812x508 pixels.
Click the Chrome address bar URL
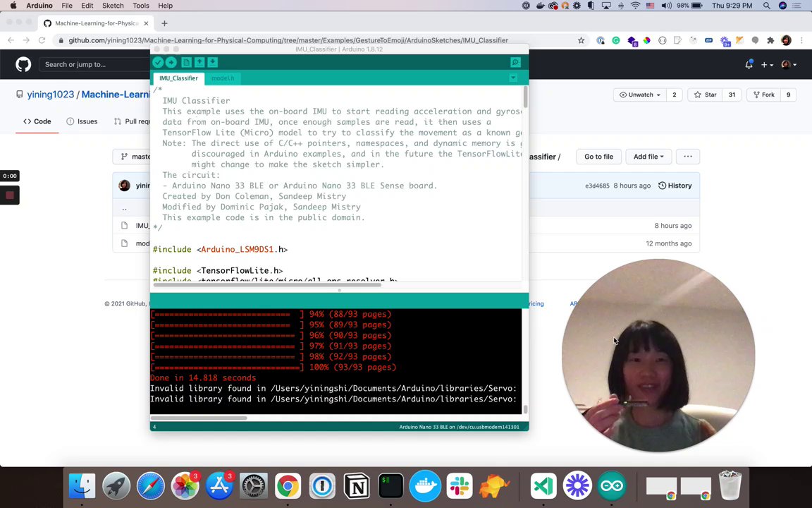pyautogui.click(x=288, y=40)
